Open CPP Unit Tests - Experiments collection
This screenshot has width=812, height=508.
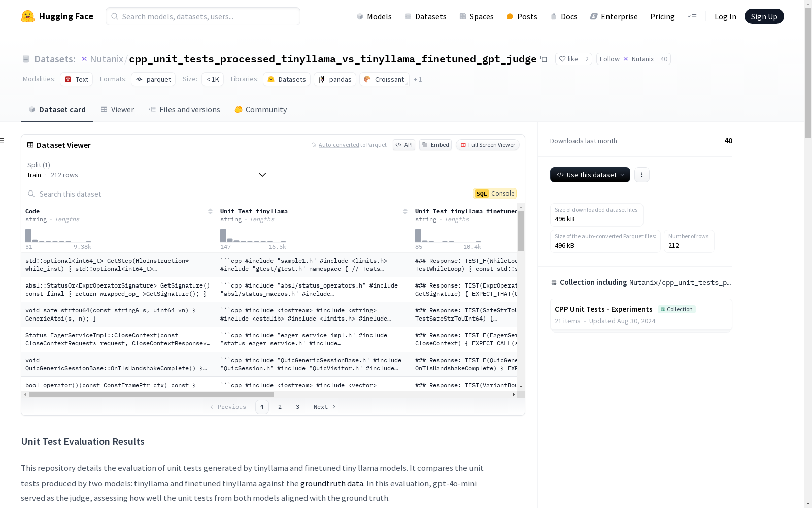[x=641, y=315]
